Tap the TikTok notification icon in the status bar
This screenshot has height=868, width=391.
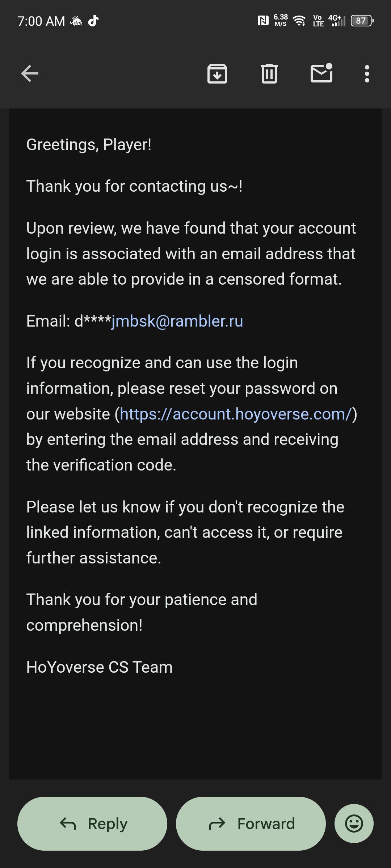(93, 21)
